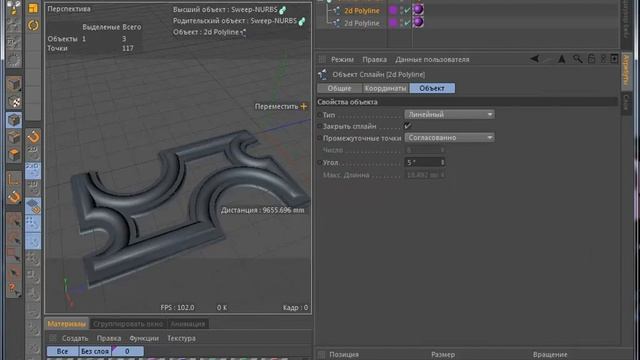Select the Model mode cube icon highlighted blue
Screen dimensions: 640x360
(14, 120)
